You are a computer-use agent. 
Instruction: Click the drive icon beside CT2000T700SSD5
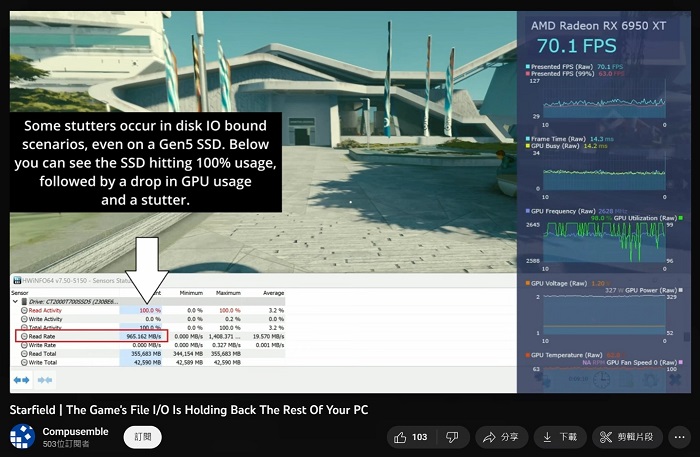pyautogui.click(x=25, y=302)
